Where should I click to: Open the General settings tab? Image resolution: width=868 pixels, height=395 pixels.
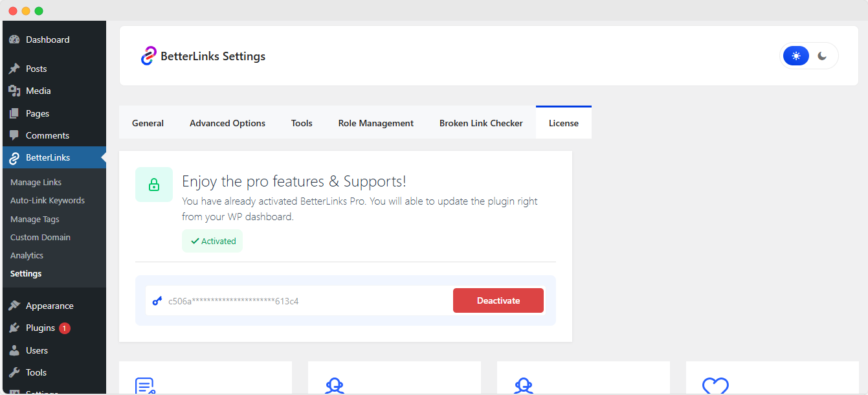(x=148, y=123)
